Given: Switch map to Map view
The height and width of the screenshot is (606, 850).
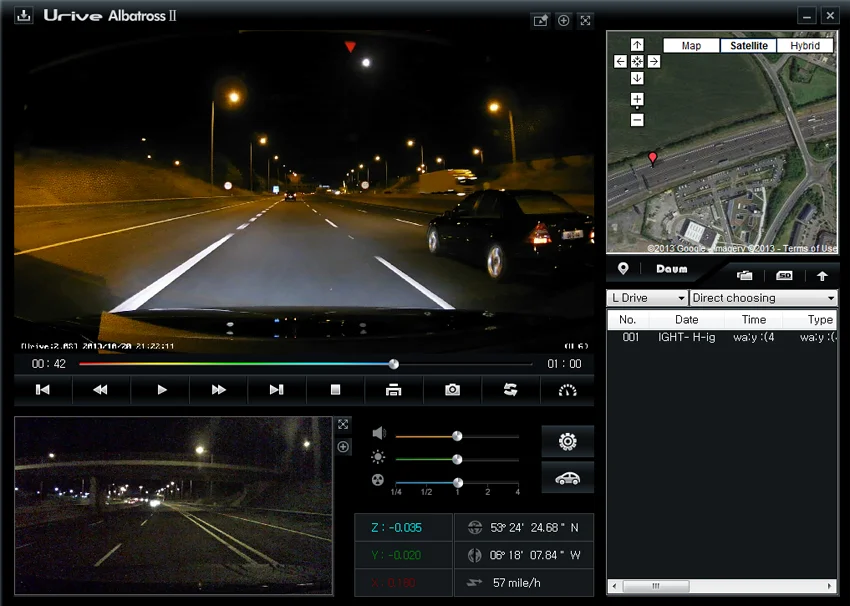Looking at the screenshot, I should pos(691,46).
